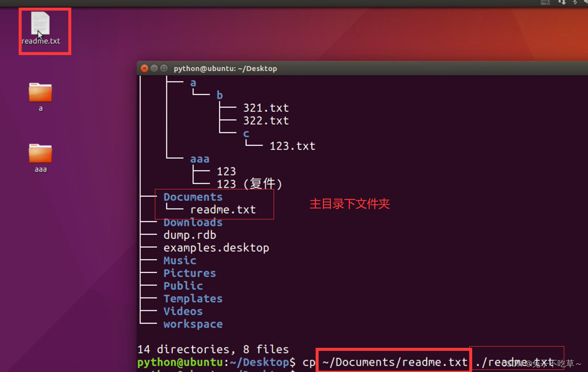This screenshot has width=588, height=372.
Task: Maximize the terminal window
Action: coord(163,68)
